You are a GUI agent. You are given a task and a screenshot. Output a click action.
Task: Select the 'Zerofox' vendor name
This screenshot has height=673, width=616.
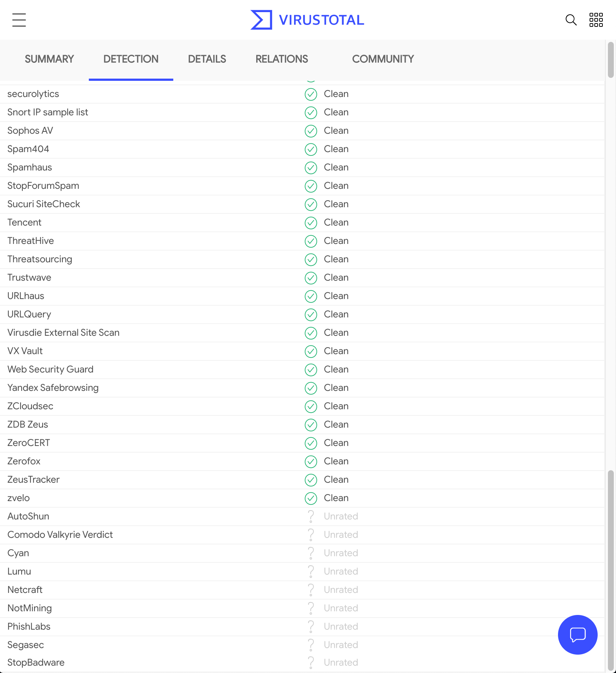click(24, 461)
